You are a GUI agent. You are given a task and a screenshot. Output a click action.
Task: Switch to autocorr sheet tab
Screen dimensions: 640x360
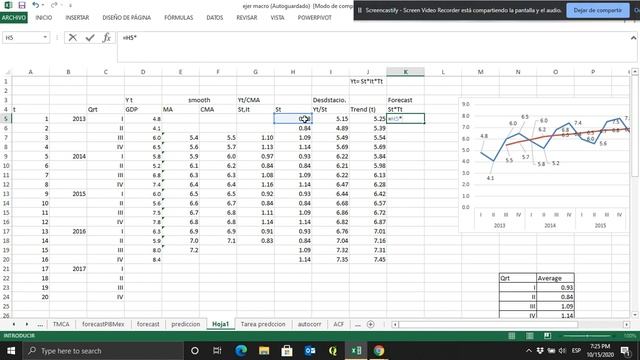[309, 324]
